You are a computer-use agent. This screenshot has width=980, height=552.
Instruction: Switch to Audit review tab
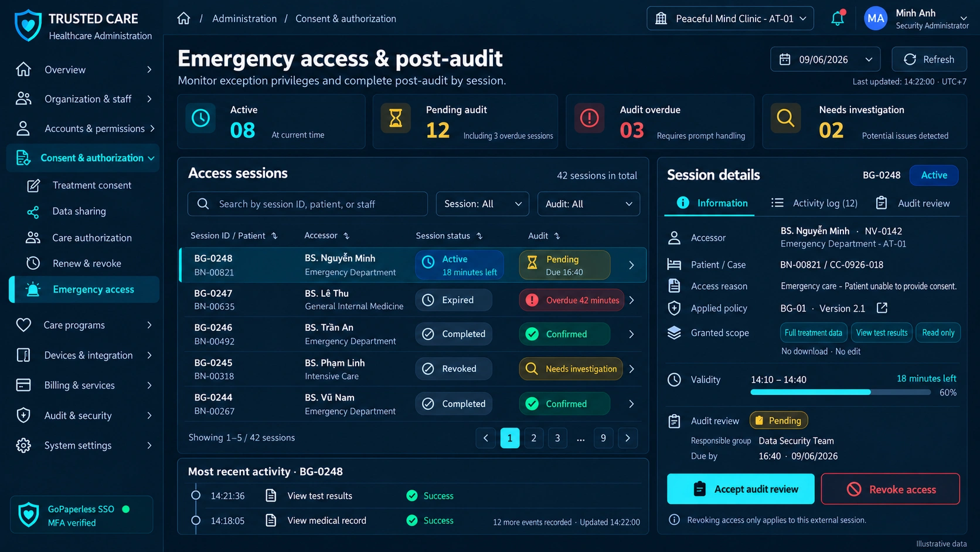click(913, 203)
